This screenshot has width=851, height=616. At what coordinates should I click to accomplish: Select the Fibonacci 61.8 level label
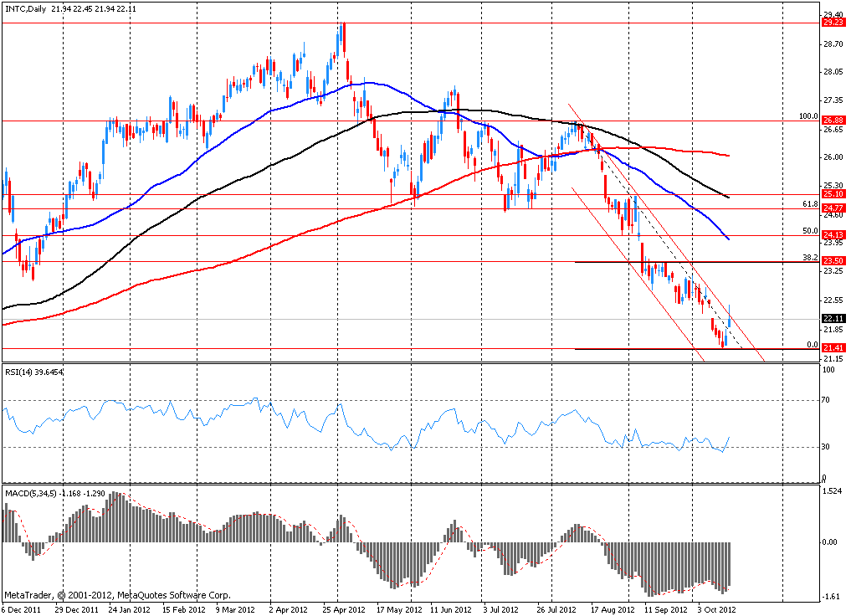tap(809, 203)
